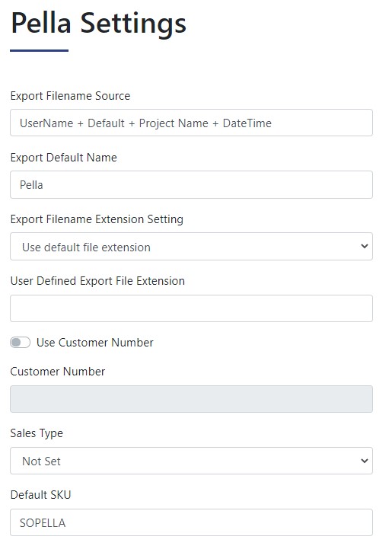Image resolution: width=392 pixels, height=546 pixels.
Task: Click the Export Default Name field containing Pella
Action: 191,184
